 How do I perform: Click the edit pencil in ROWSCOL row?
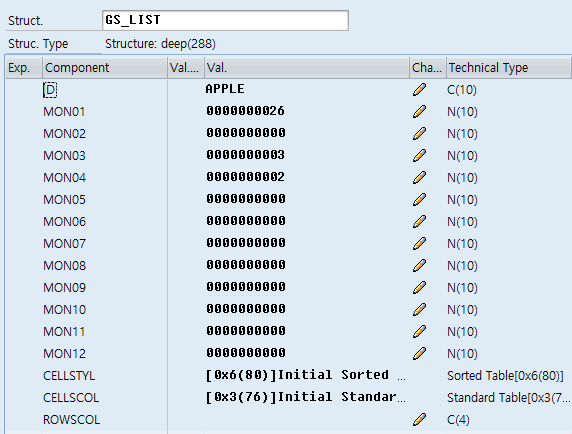420,419
